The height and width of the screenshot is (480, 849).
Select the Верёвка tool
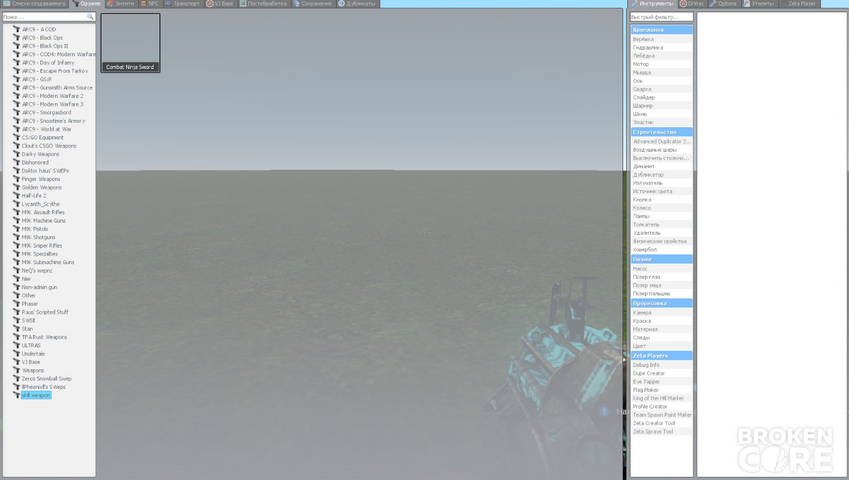(x=661, y=39)
